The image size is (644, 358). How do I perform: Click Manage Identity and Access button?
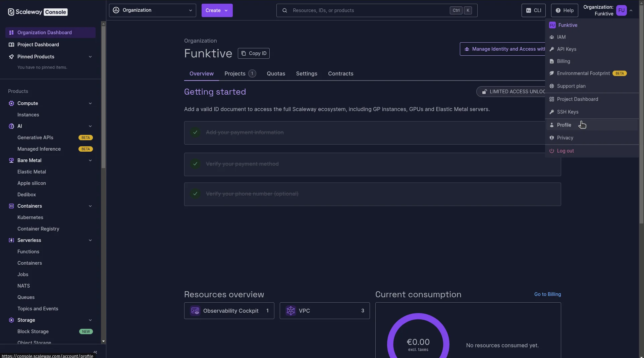[x=502, y=49]
